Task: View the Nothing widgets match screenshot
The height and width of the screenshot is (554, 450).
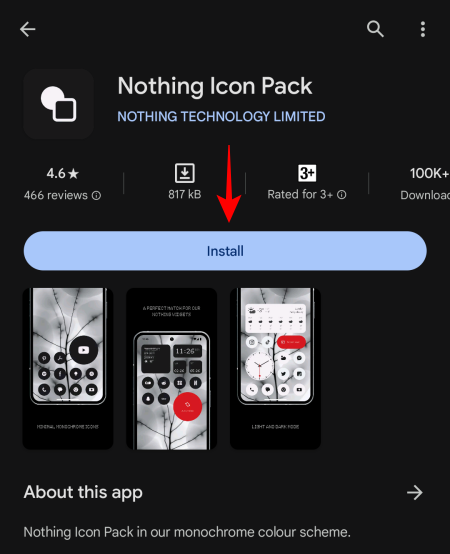Action: click(171, 369)
